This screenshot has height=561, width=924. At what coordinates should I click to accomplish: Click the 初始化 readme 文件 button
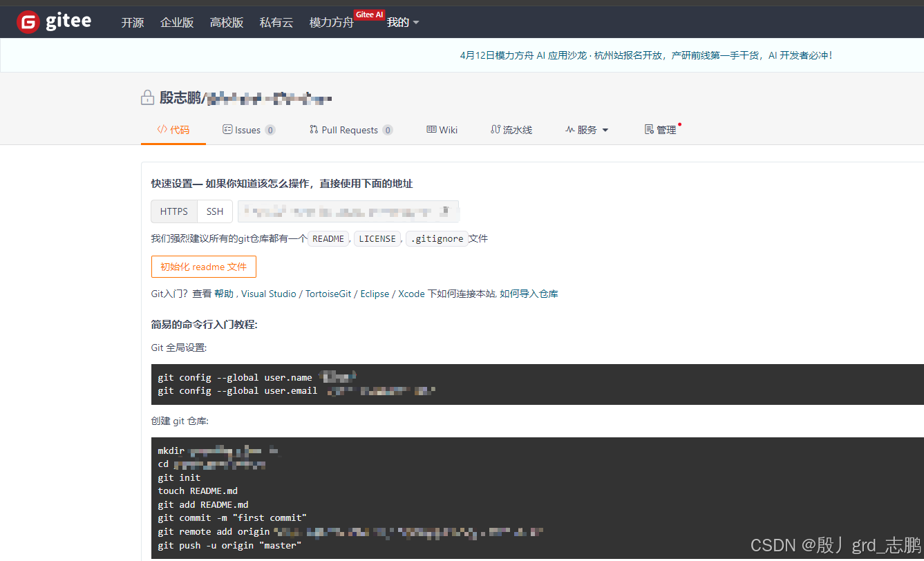pos(204,267)
